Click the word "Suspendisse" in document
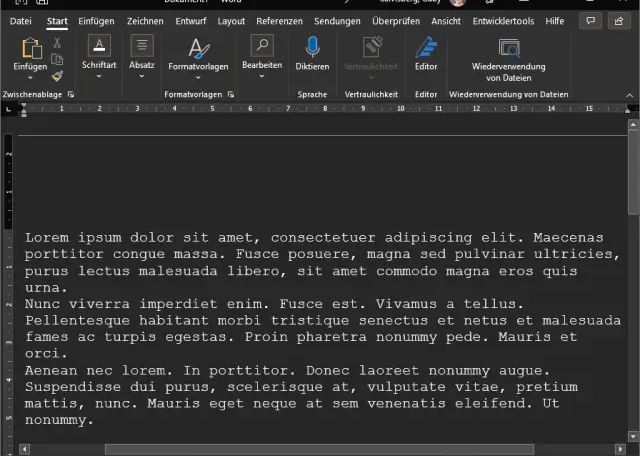Viewport: 640px width, 456px height. [x=73, y=387]
